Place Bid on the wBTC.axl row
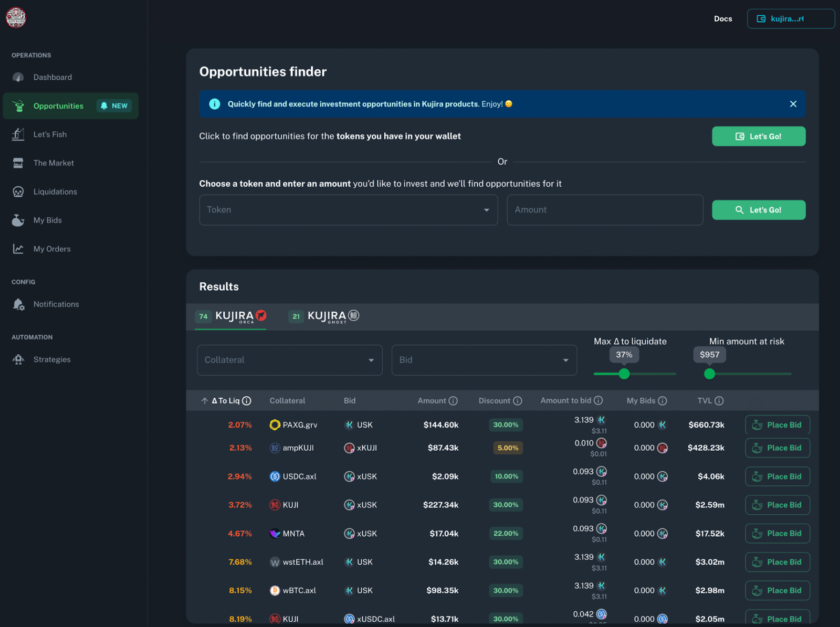Screen dimensions: 840x627 click(x=778, y=591)
